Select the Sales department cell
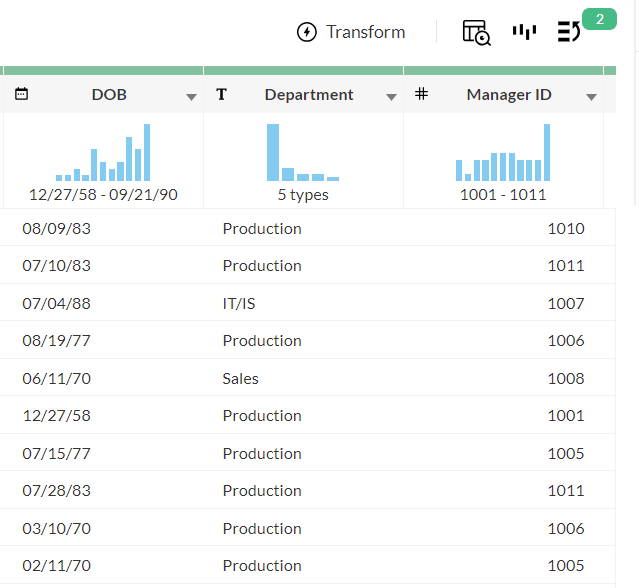This screenshot has width=639, height=588. pyautogui.click(x=240, y=378)
